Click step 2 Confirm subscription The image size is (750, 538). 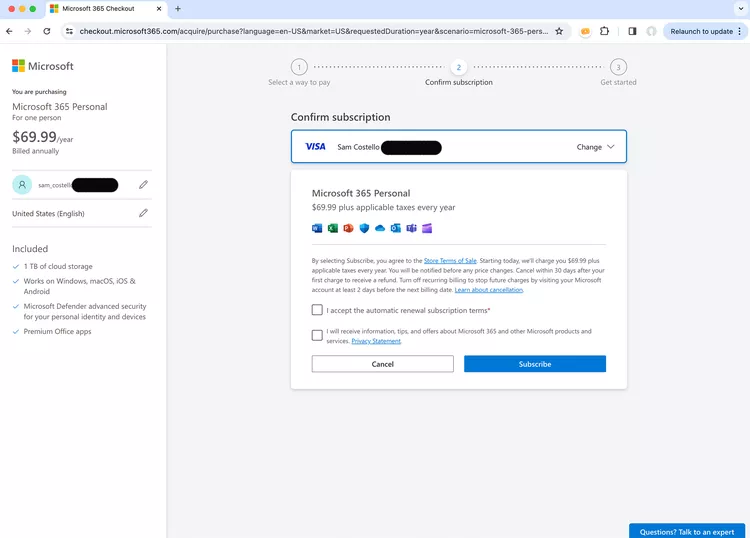pos(458,73)
